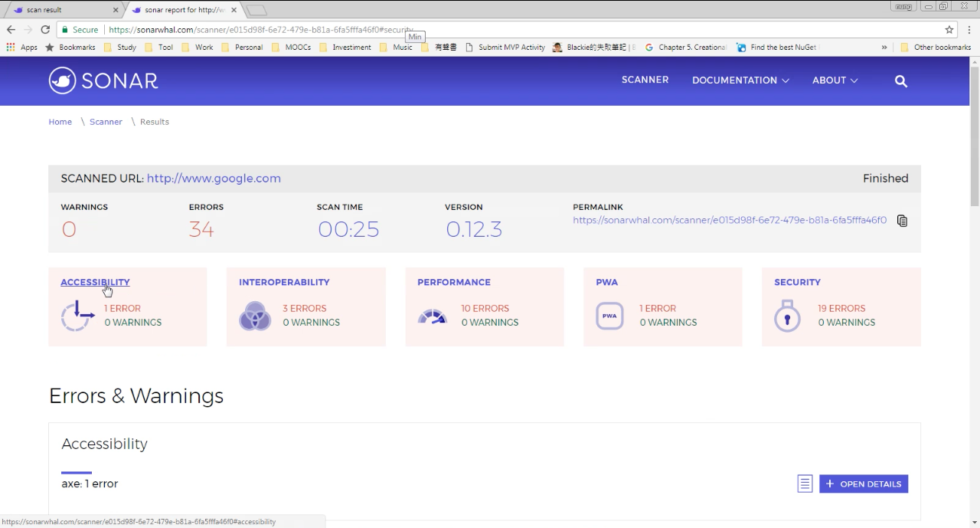Click '10 ERRORS' under Performance
The image size is (980, 528).
(x=485, y=308)
